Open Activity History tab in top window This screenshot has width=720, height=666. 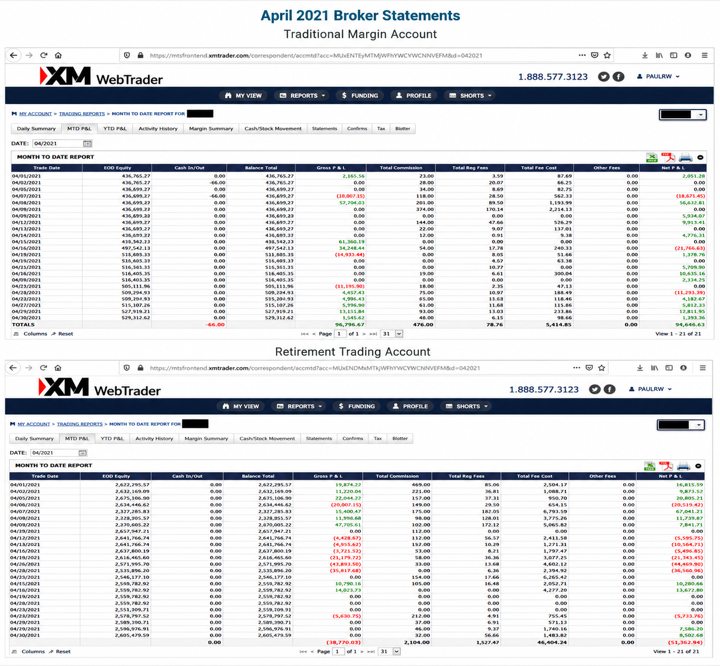158,129
